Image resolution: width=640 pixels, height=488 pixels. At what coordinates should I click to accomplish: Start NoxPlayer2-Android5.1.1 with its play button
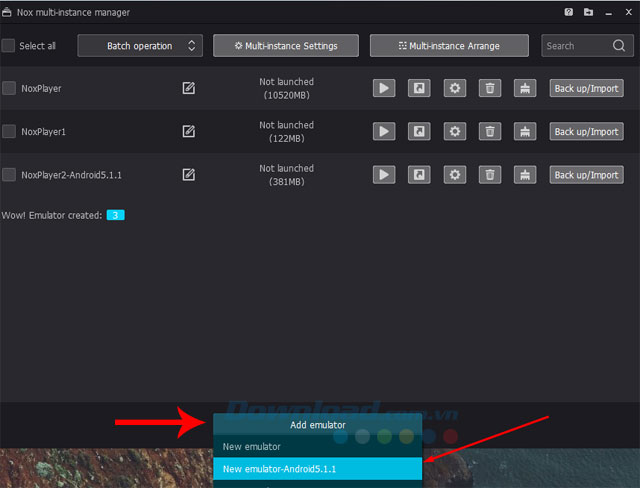point(384,175)
